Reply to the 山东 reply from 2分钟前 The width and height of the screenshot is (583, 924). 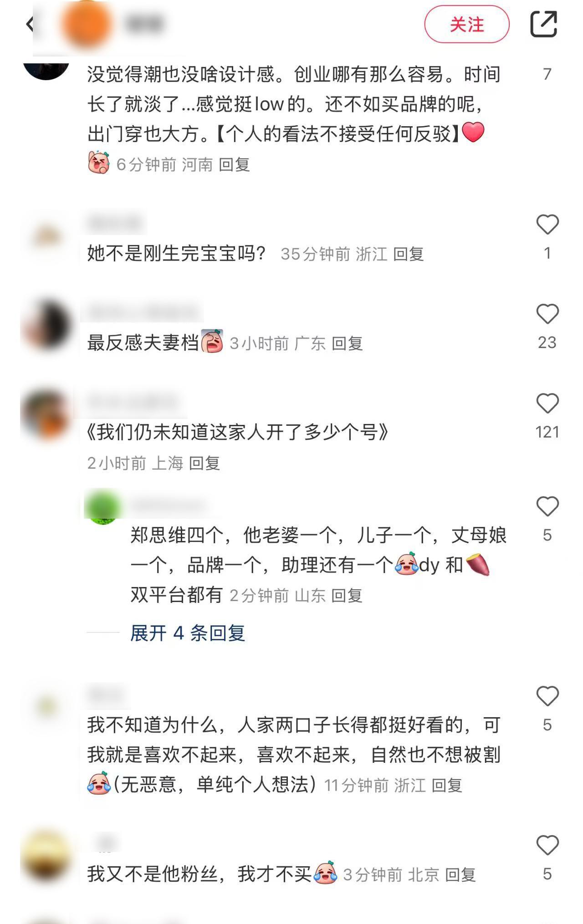tap(347, 595)
